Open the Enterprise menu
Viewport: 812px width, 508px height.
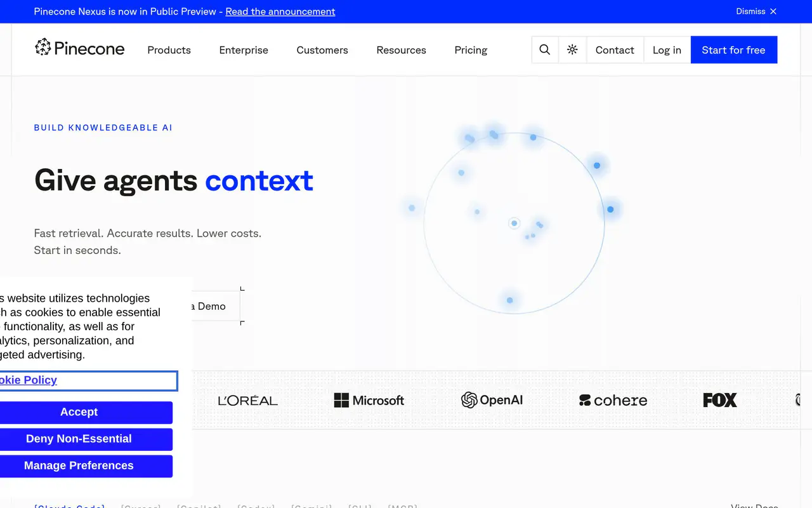[244, 50]
